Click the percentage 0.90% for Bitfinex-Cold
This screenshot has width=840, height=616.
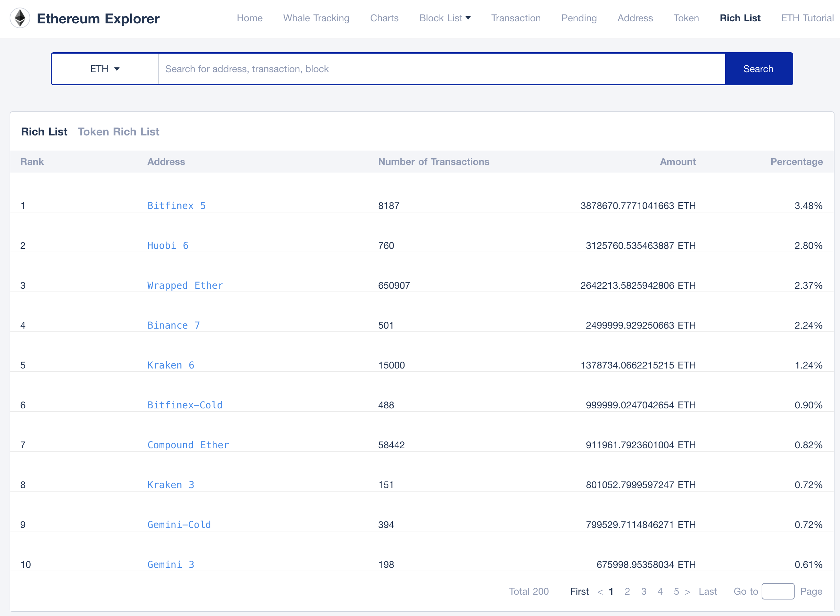pos(808,405)
